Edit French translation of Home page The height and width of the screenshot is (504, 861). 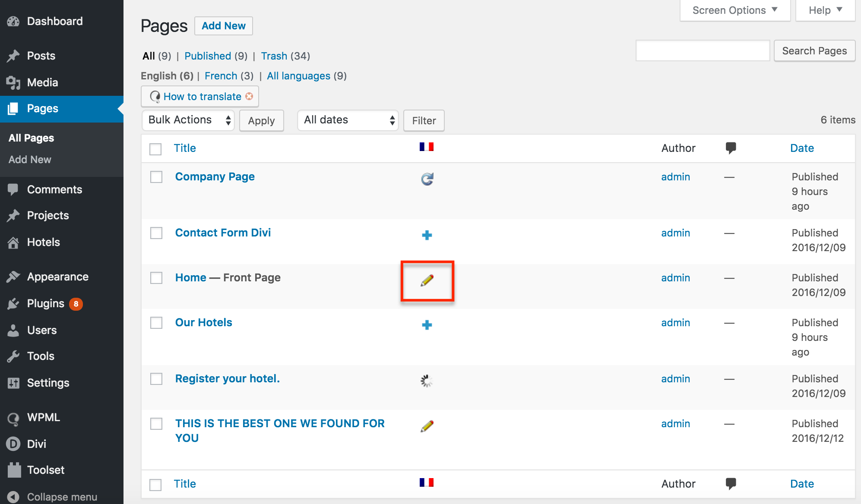click(427, 280)
